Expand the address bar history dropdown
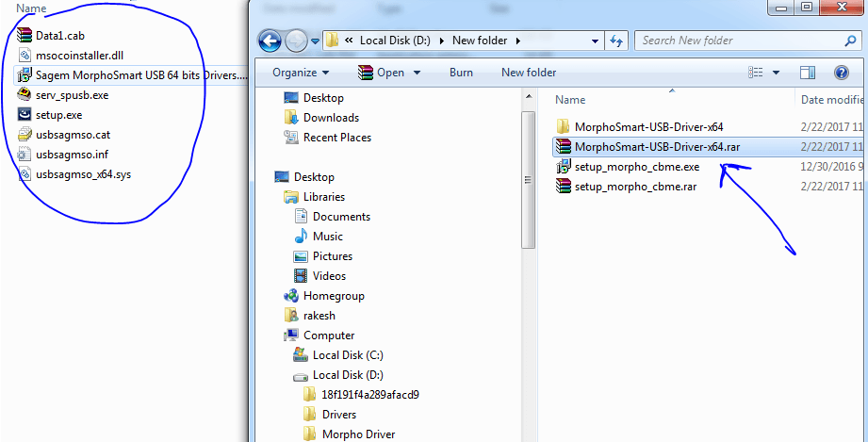 pyautogui.click(x=595, y=41)
